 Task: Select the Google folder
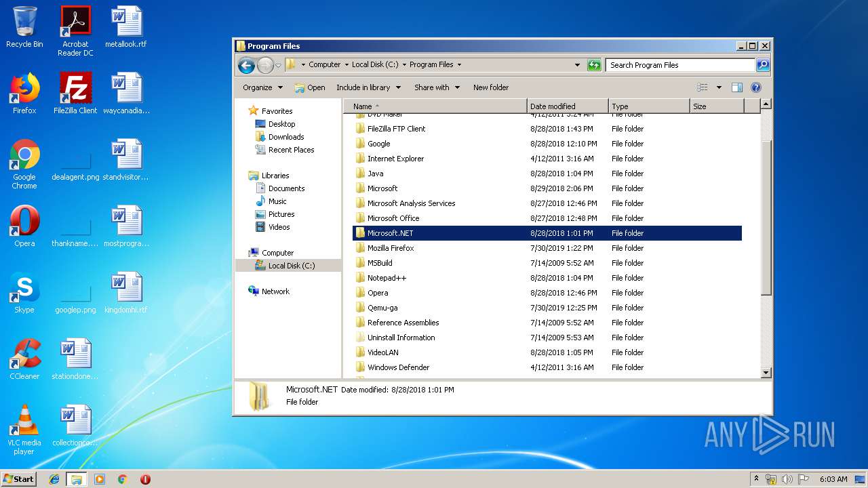click(547, 144)
